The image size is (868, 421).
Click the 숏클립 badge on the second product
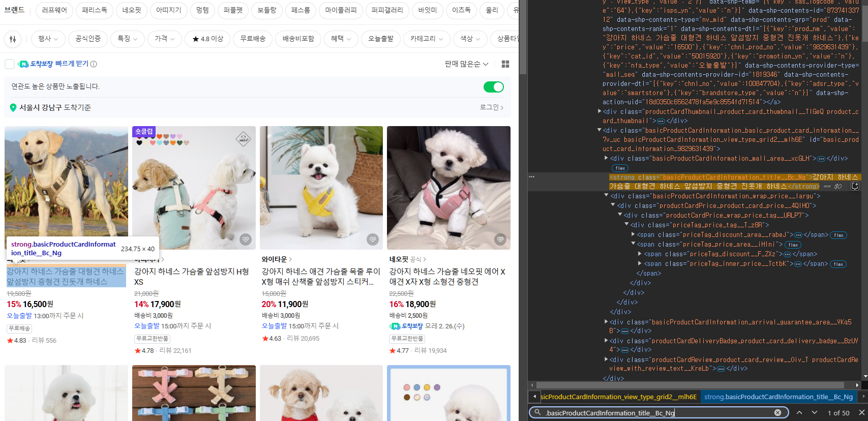144,131
